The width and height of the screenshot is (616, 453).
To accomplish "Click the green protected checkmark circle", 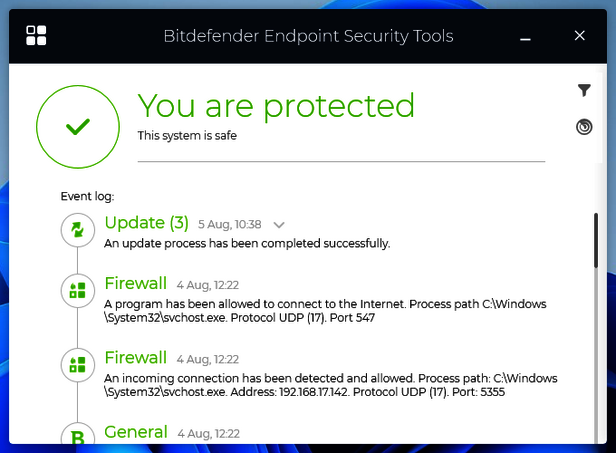I will point(77,126).
